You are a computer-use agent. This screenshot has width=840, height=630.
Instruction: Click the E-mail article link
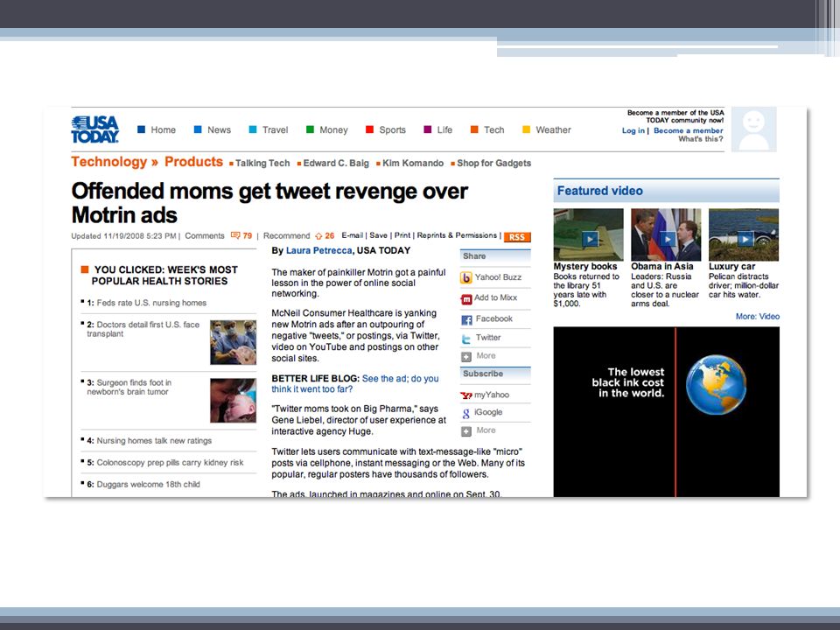[352, 235]
